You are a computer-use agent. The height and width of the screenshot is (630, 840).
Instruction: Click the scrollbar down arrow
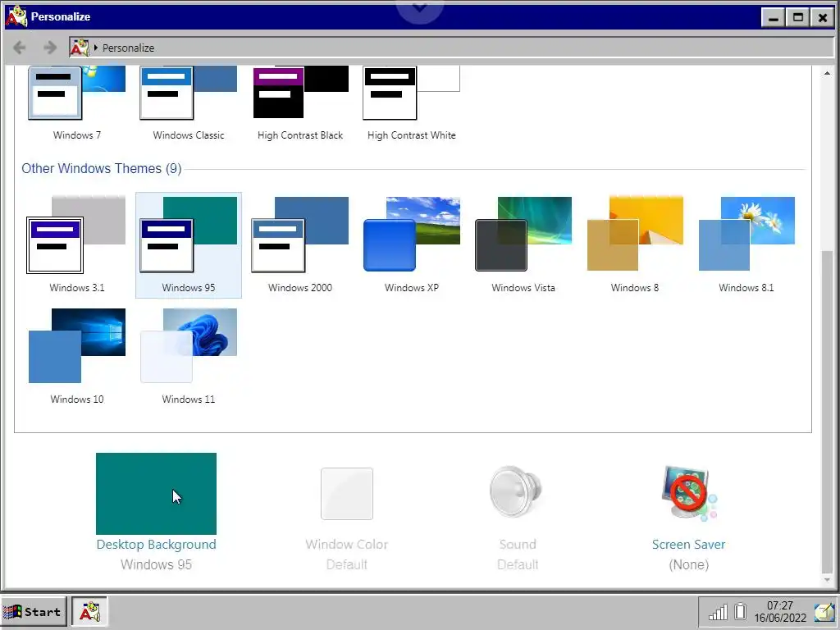point(827,580)
